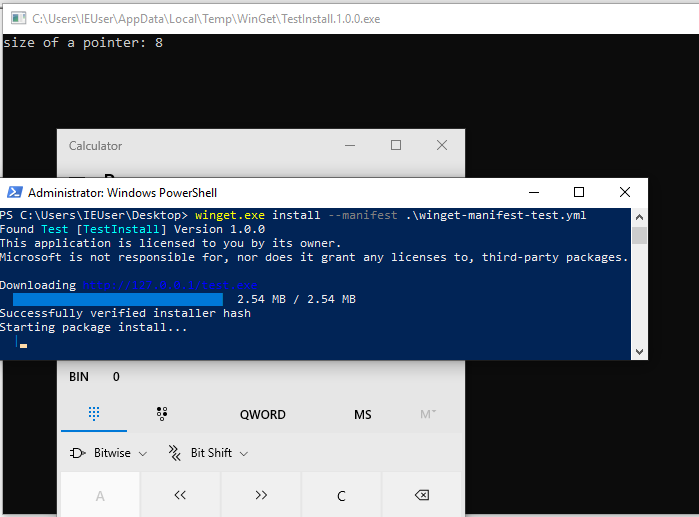Click the MS memory store button
This screenshot has width=699, height=517.
click(362, 414)
